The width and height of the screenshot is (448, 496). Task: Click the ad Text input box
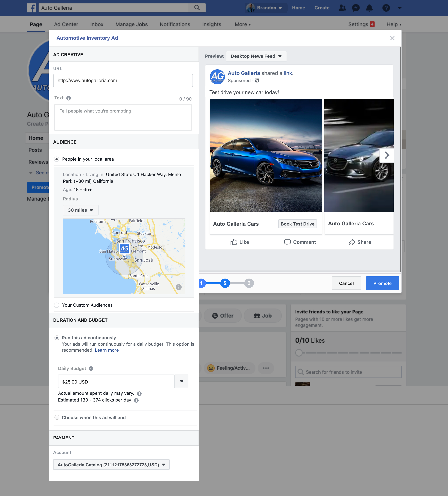[123, 117]
